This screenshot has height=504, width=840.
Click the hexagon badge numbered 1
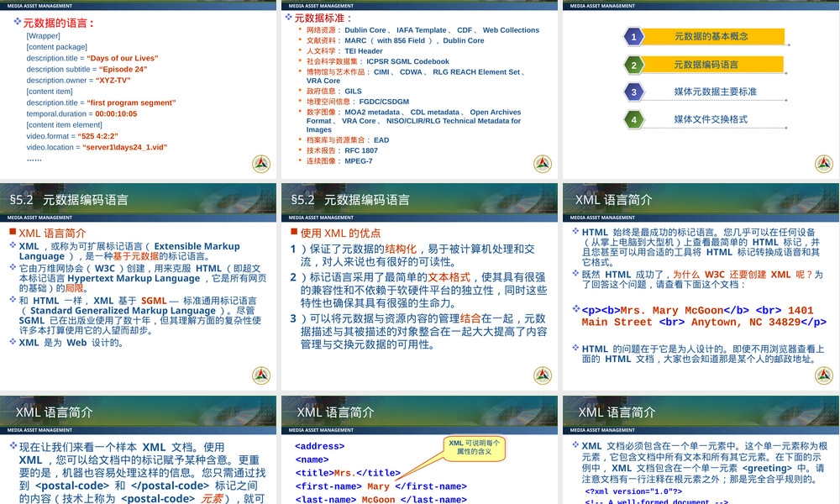point(633,37)
